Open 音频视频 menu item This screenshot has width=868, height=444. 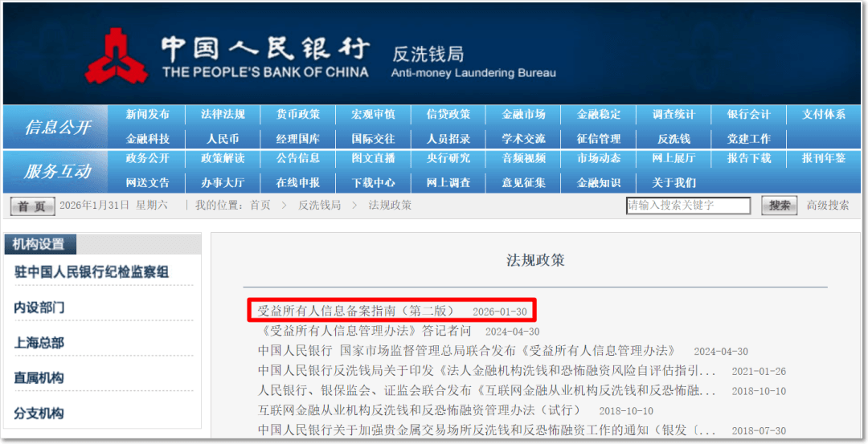(x=524, y=158)
